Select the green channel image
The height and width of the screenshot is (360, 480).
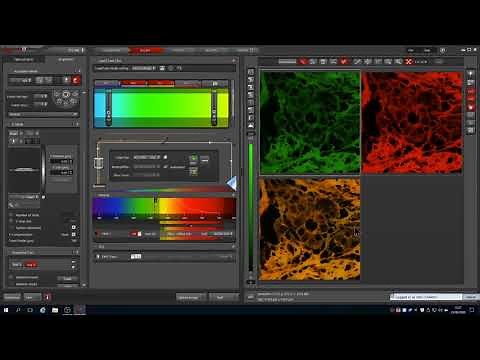tap(310, 122)
